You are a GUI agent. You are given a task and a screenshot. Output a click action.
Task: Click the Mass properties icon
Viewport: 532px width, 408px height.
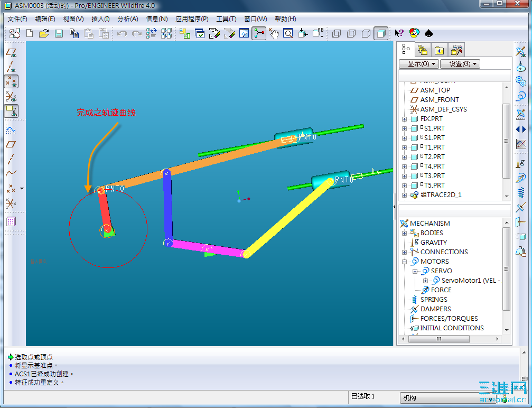520,252
